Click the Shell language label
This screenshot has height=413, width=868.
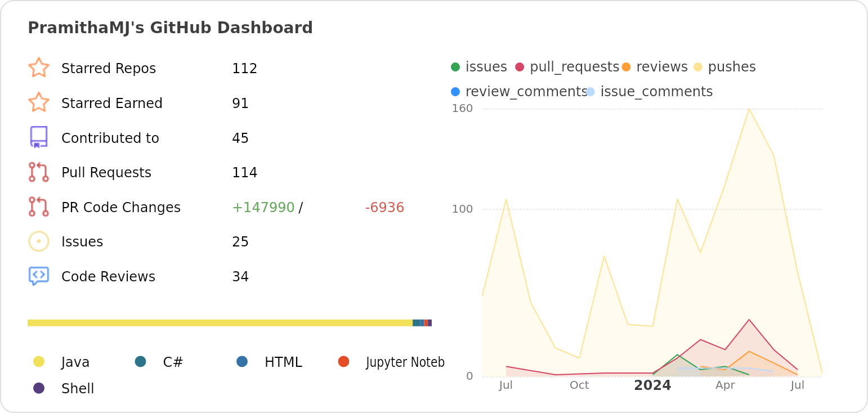coord(78,388)
